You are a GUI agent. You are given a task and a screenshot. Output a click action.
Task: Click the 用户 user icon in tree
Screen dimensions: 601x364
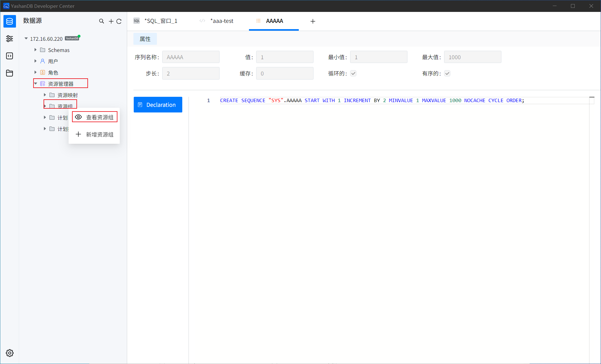(x=43, y=61)
